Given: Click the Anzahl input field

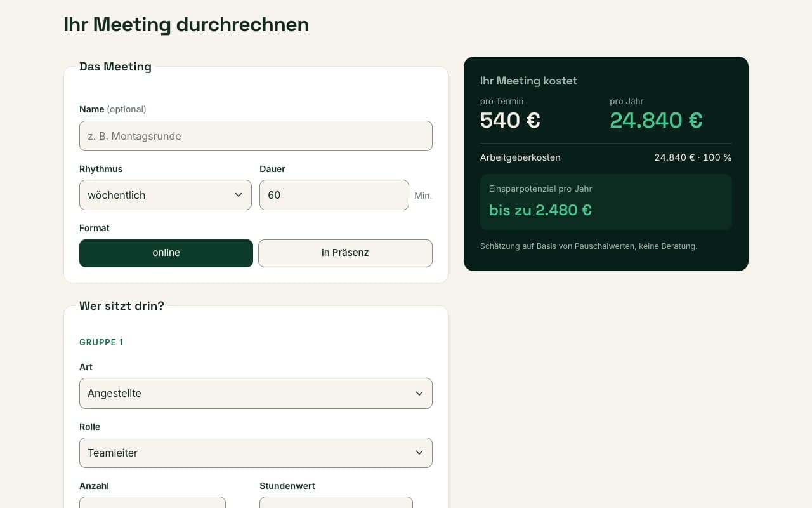Looking at the screenshot, I should click(x=152, y=502).
